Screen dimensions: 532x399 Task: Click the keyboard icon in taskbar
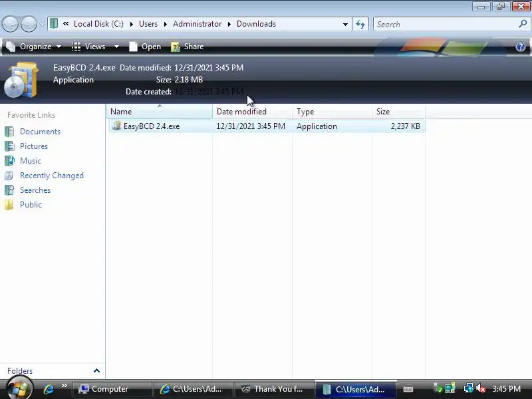408,389
